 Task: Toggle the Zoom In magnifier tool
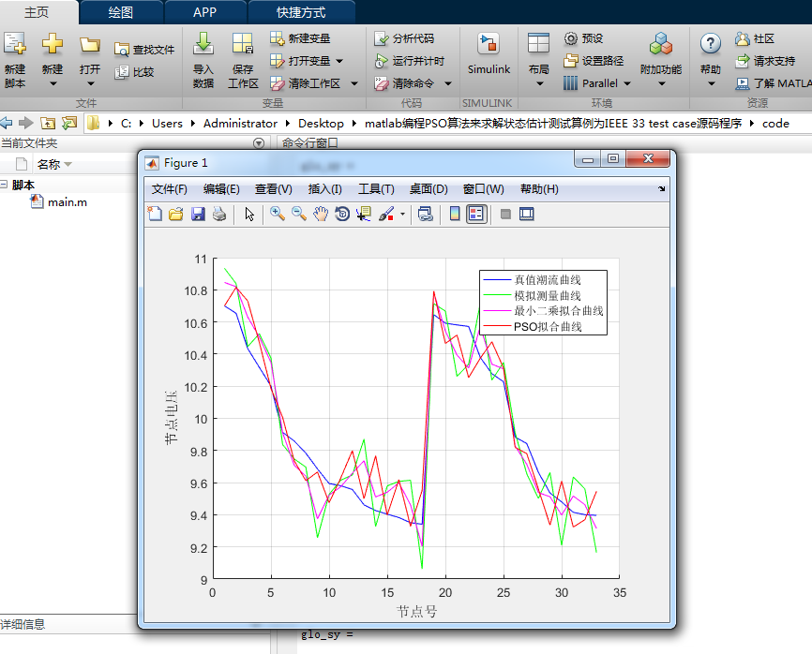[277, 214]
